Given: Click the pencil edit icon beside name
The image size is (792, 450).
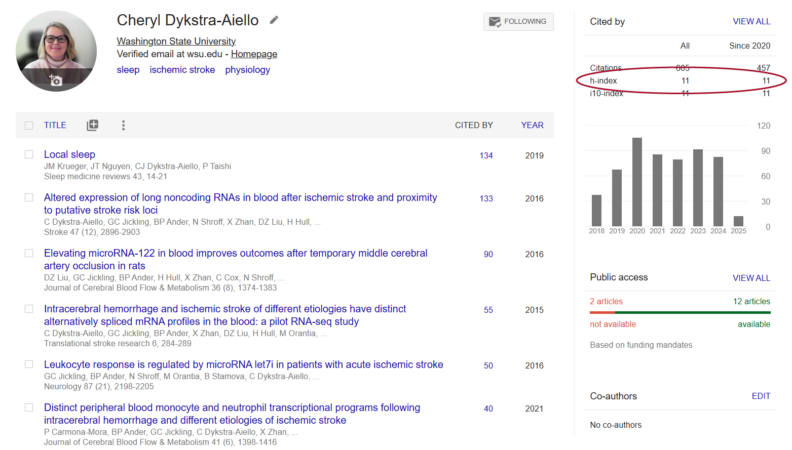Looking at the screenshot, I should tap(274, 20).
